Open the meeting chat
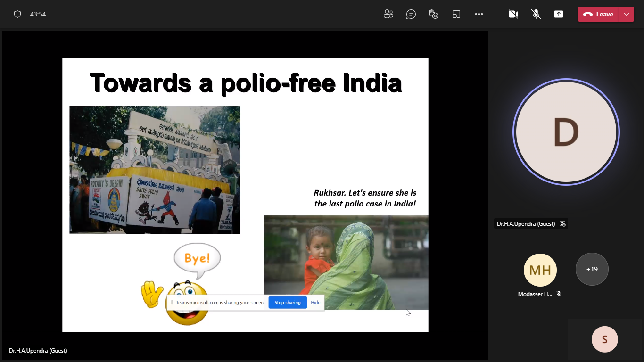The height and width of the screenshot is (362, 644). point(411,14)
